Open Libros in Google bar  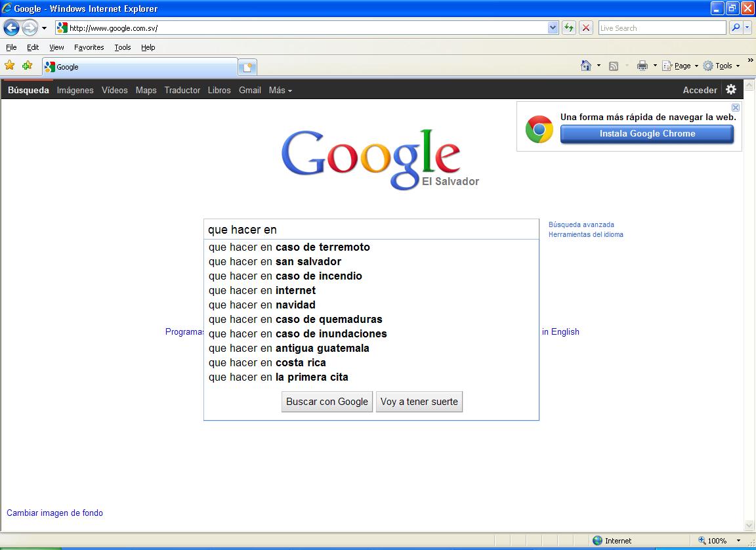(219, 90)
